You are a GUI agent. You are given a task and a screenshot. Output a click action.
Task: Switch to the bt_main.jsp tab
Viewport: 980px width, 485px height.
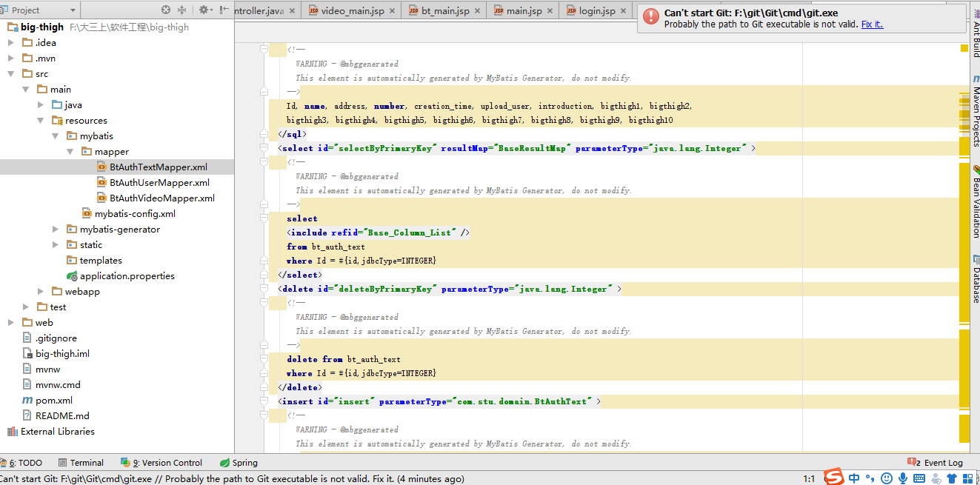coord(444,11)
